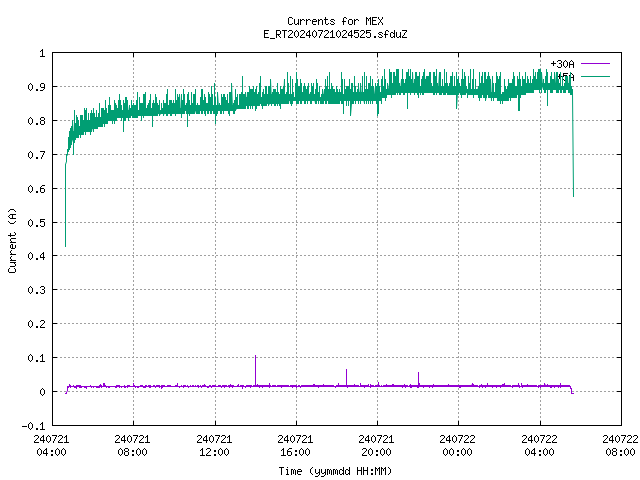Click the green +5A legend line sample
This screenshot has height=480, width=640.
(x=595, y=76)
